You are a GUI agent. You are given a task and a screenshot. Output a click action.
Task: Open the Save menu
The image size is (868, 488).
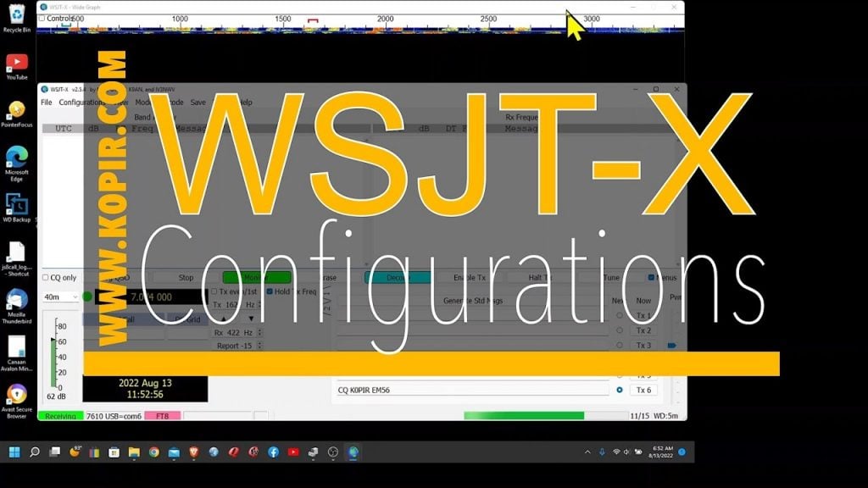[x=198, y=103]
